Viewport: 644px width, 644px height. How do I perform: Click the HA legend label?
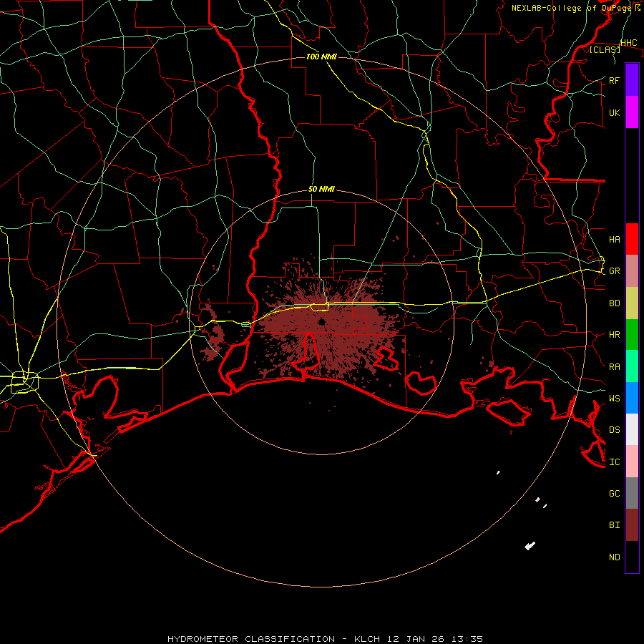pos(614,240)
